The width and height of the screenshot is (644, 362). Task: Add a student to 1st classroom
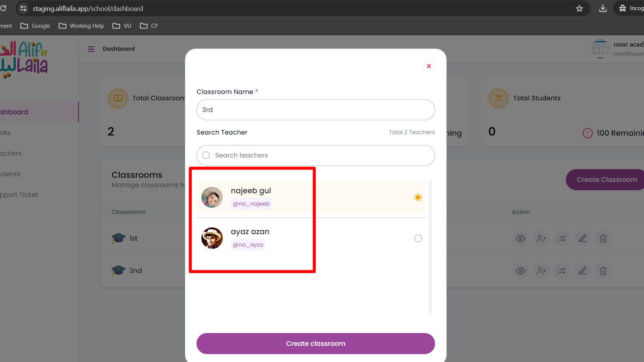[541, 238]
